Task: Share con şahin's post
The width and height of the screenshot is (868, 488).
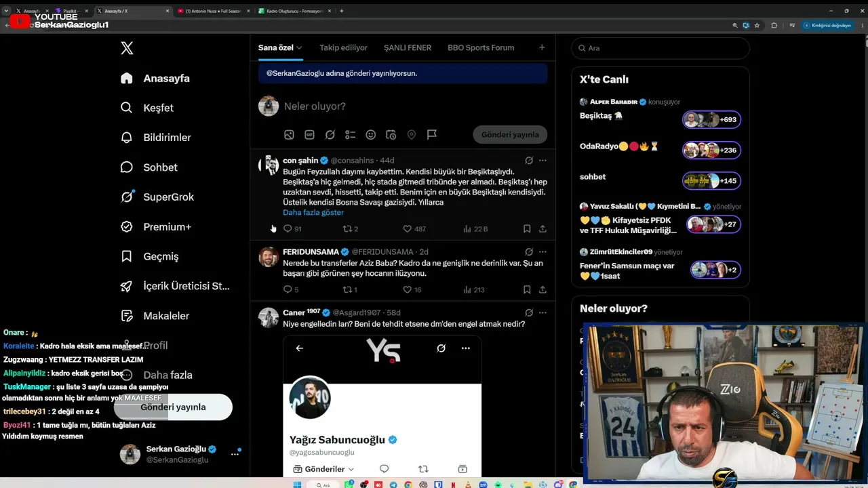Action: tap(542, 229)
